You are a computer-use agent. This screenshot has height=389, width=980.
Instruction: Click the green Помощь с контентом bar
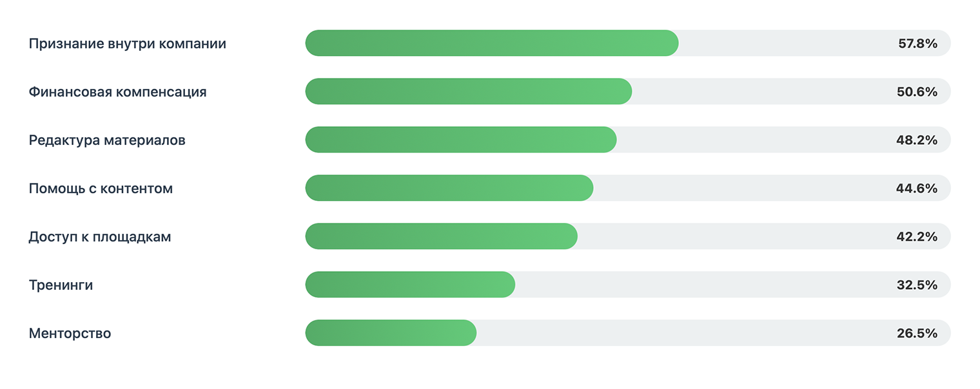pyautogui.click(x=449, y=188)
